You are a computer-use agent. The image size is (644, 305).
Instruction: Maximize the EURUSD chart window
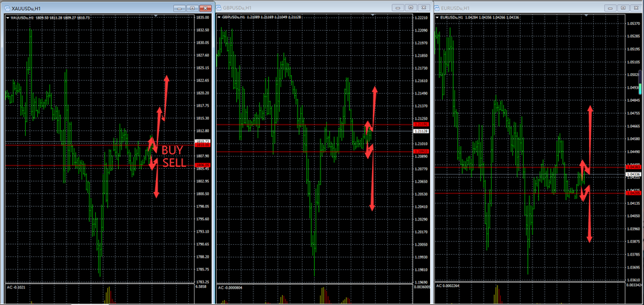pos(625,7)
